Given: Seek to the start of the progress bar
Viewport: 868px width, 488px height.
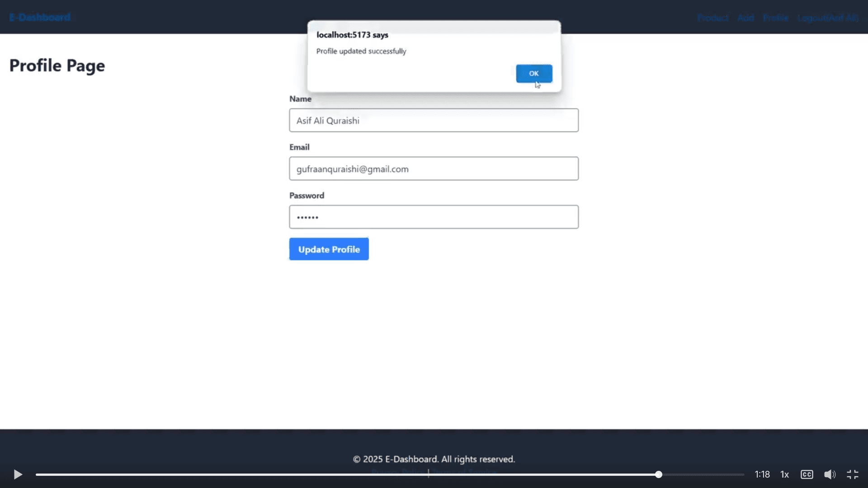Looking at the screenshot, I should 37,474.
